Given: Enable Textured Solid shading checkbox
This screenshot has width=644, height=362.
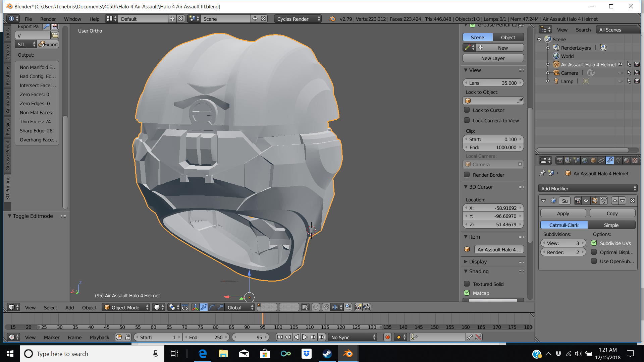Looking at the screenshot, I should pyautogui.click(x=467, y=284).
